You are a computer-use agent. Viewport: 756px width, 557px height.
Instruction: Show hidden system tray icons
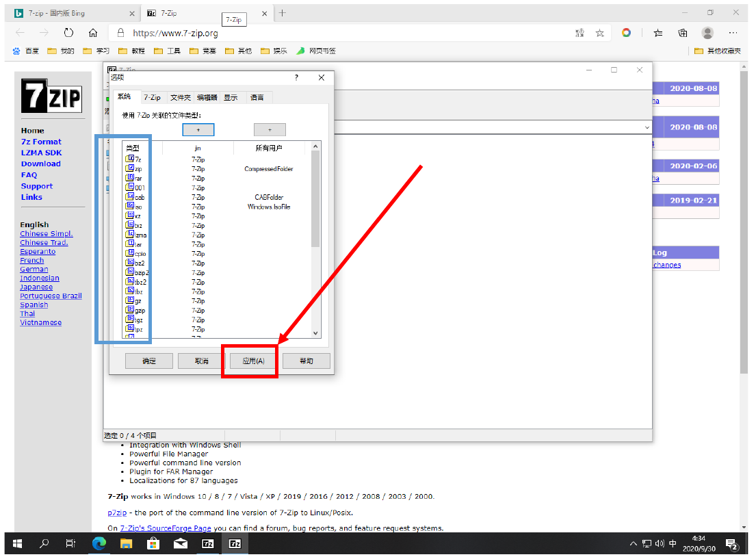[633, 544]
